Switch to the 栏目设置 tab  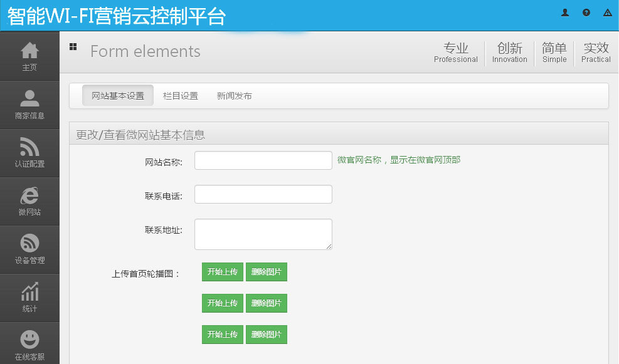point(181,96)
